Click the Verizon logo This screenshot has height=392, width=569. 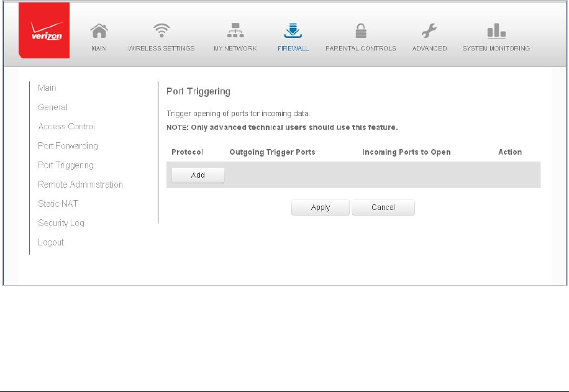44,30
